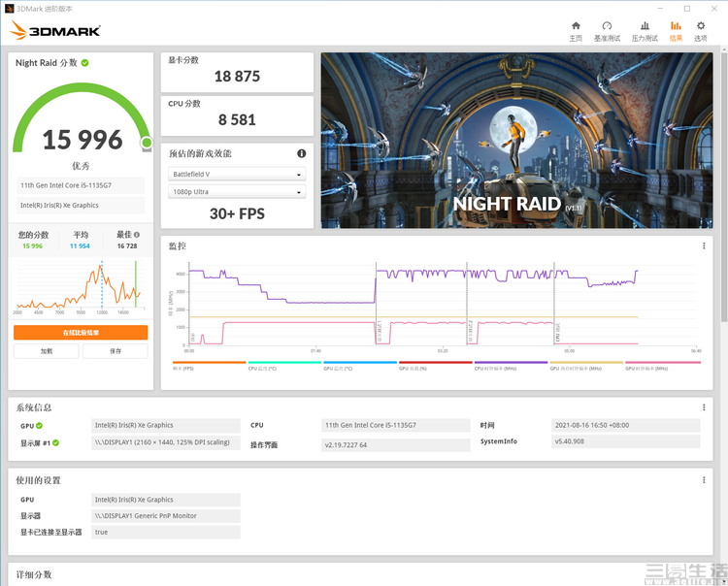Click the DISPLAY1 Generic PnP Monitor field
Screen dimensions: 728x586
pyautogui.click(x=166, y=515)
